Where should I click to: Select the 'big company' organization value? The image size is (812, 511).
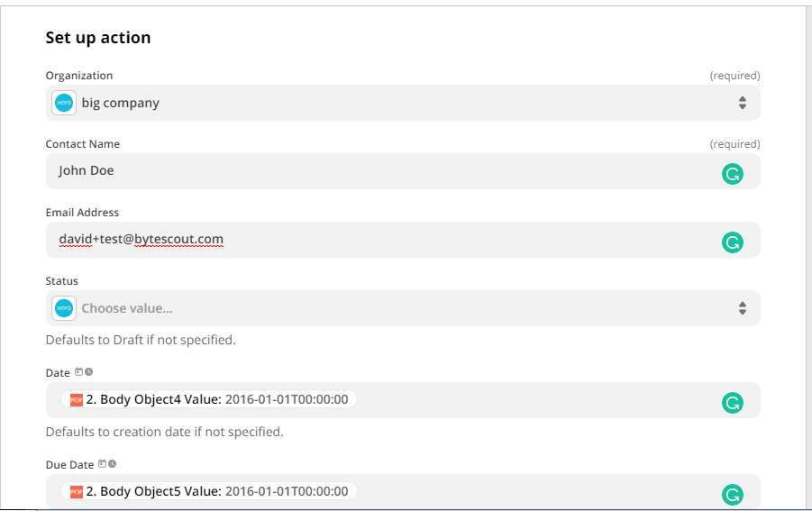pos(121,103)
